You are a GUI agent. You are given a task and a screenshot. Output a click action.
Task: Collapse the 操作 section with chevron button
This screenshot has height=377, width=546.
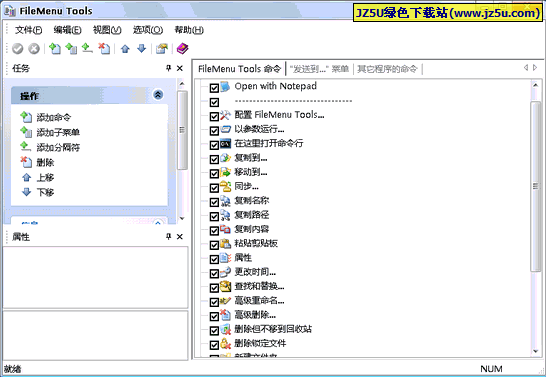[158, 95]
